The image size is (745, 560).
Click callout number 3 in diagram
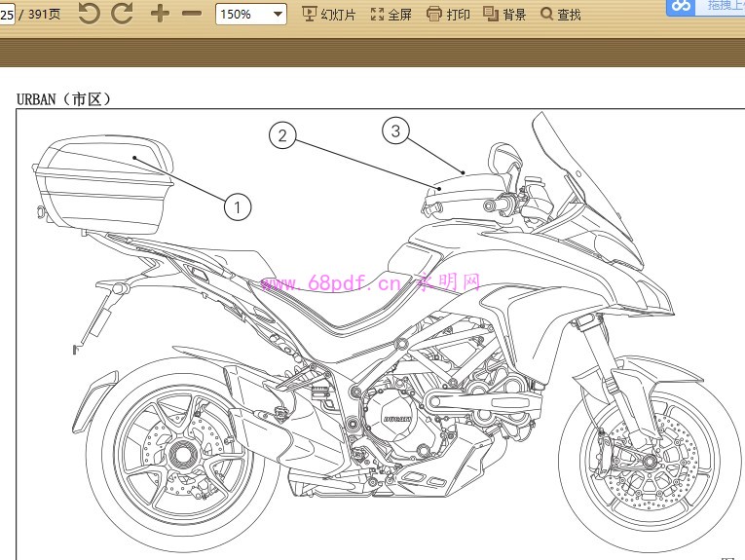[x=395, y=130]
